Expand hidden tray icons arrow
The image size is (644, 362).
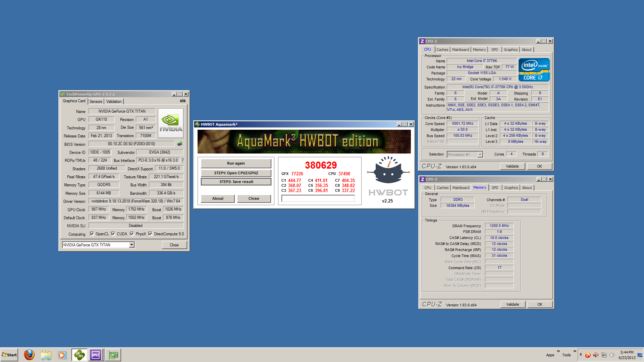click(581, 355)
